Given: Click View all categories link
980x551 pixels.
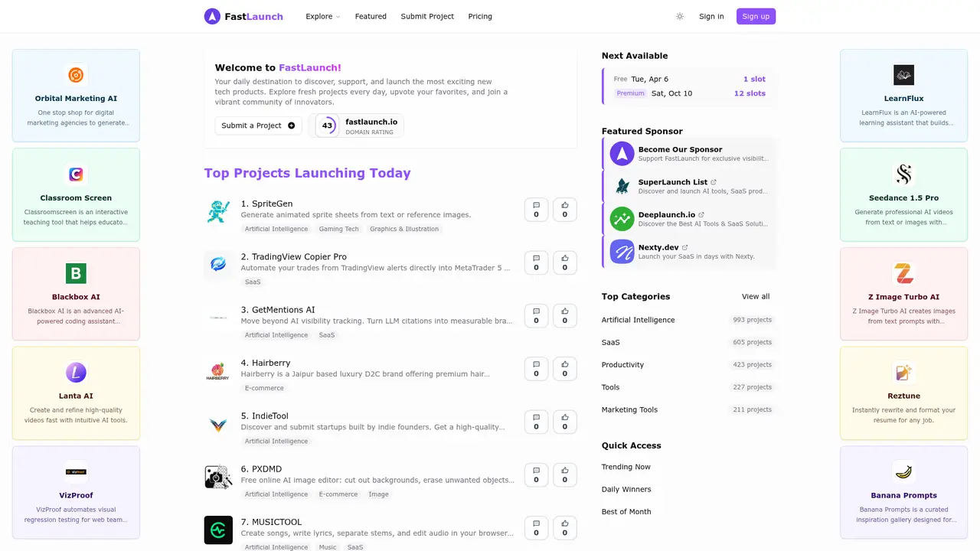Looking at the screenshot, I should pyautogui.click(x=756, y=297).
